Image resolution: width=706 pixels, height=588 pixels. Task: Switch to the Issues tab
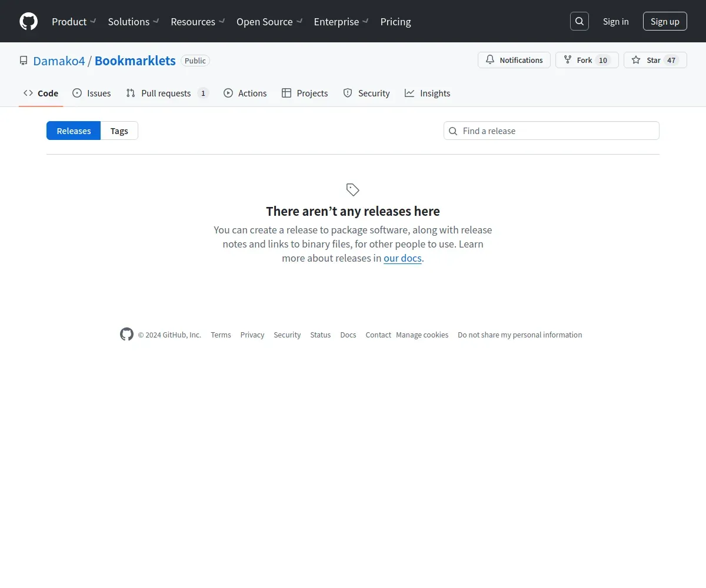91,93
